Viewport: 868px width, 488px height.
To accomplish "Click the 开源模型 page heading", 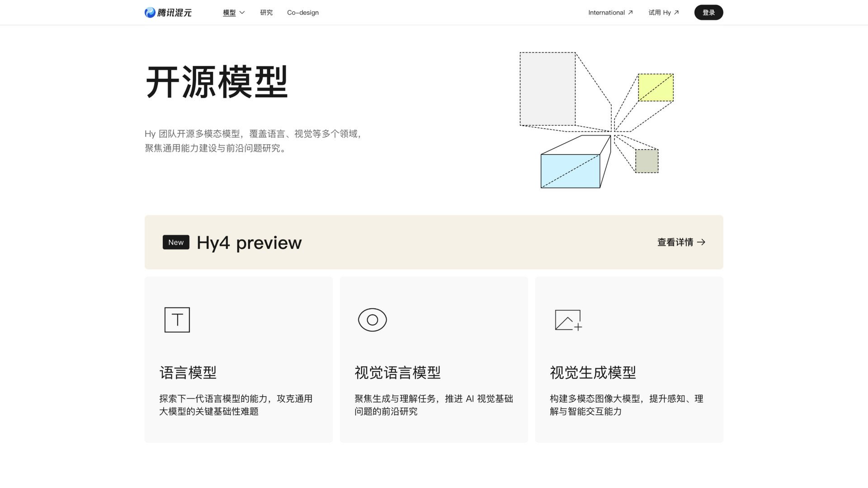I will click(217, 82).
